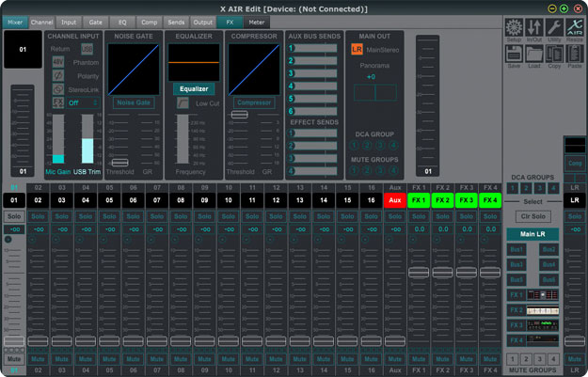
Task: Toggle the StereoLink icon
Action: point(58,89)
